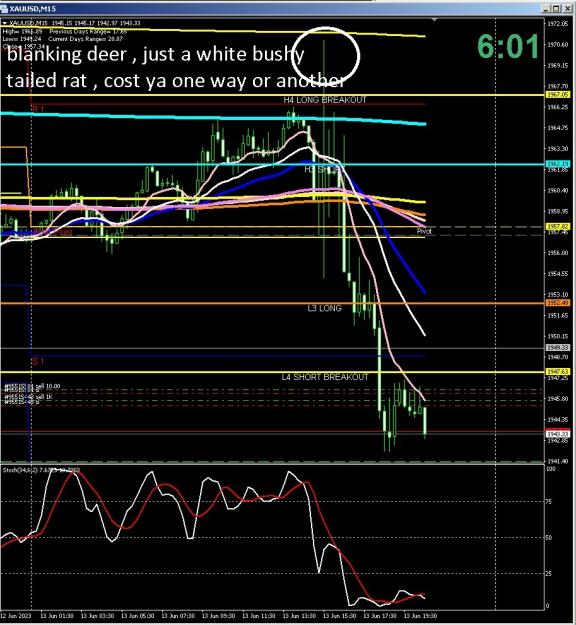Viewport: 576px width, 625px height.
Task: Click the sell 10.00 order line label
Action: [33, 386]
